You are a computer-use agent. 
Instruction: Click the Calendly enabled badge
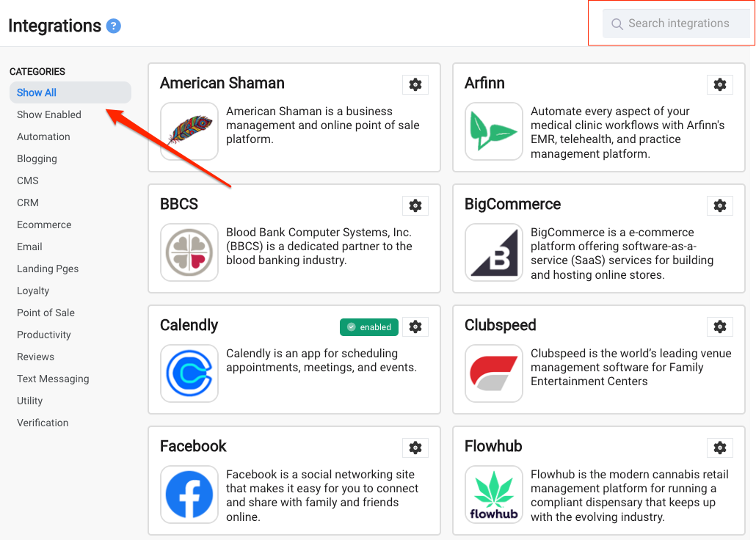369,327
